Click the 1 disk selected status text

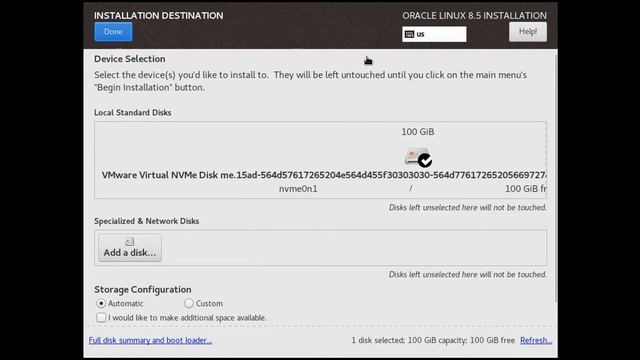pos(433,340)
